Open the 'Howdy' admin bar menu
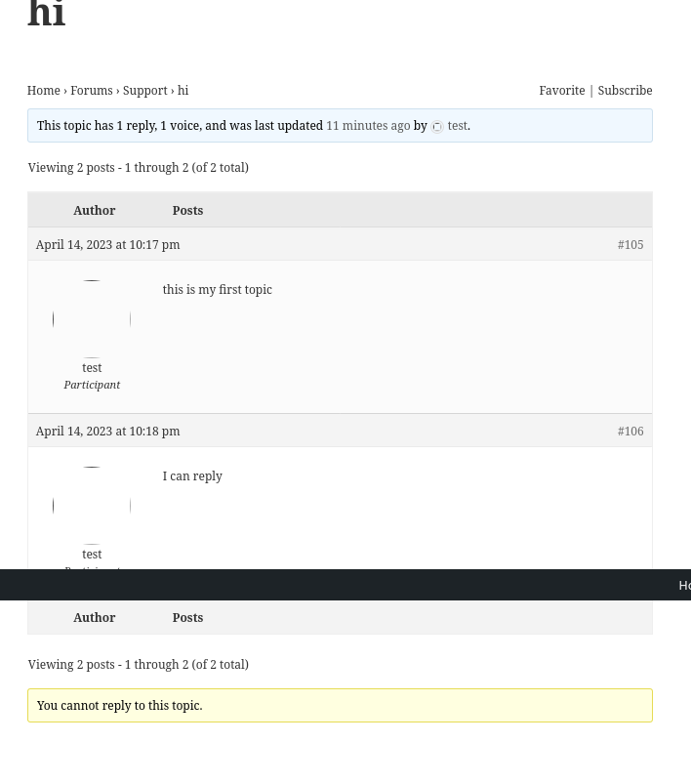Image resolution: width=691 pixels, height=784 pixels. [684, 585]
